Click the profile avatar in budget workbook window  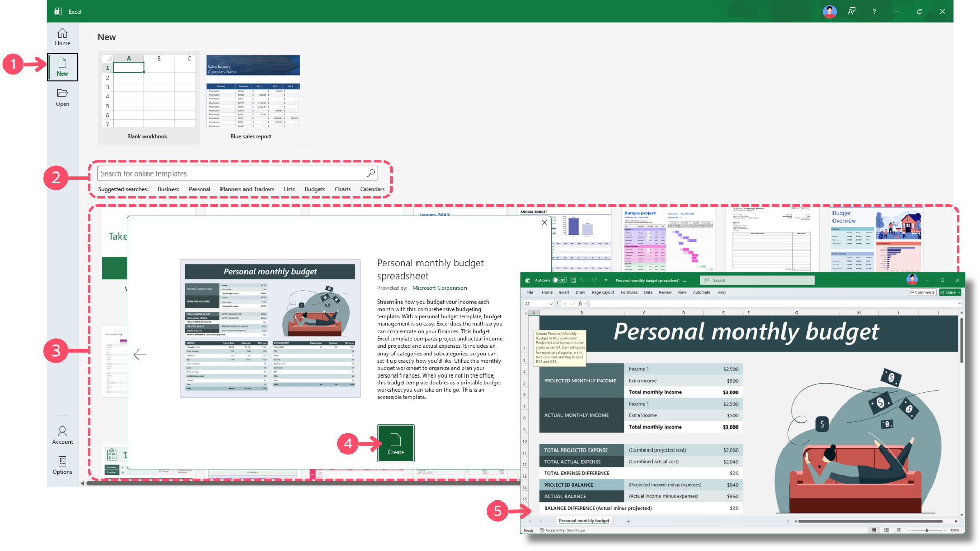[912, 279]
